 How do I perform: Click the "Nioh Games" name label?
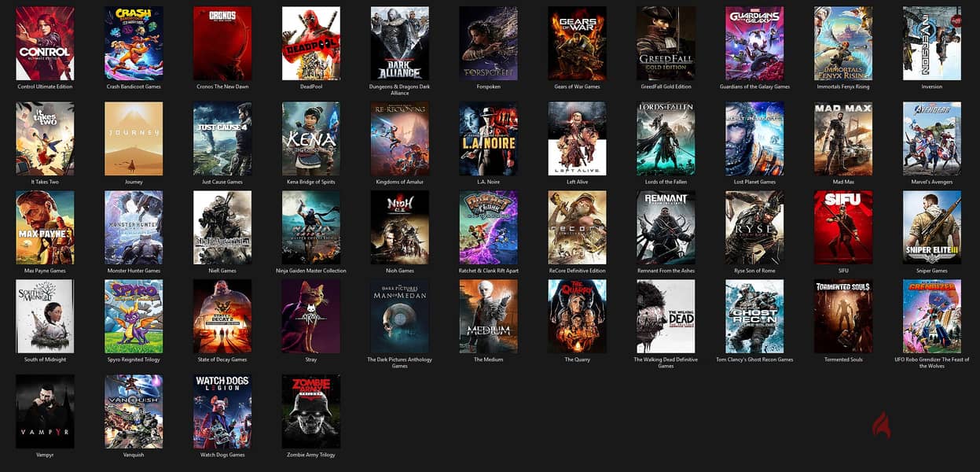400,271
